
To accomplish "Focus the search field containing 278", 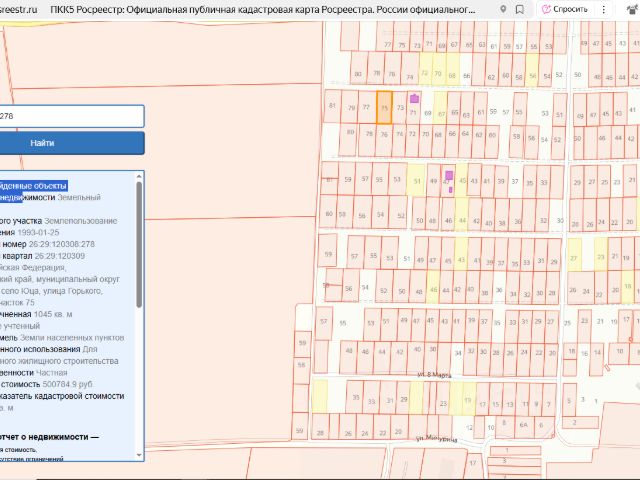I will point(71,116).
